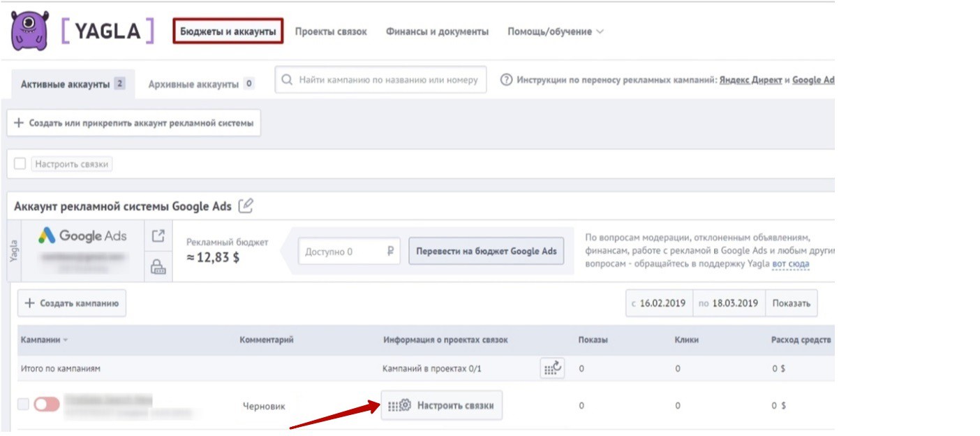
Task: Toggle the draft campaign on/off switch
Action: (x=46, y=405)
